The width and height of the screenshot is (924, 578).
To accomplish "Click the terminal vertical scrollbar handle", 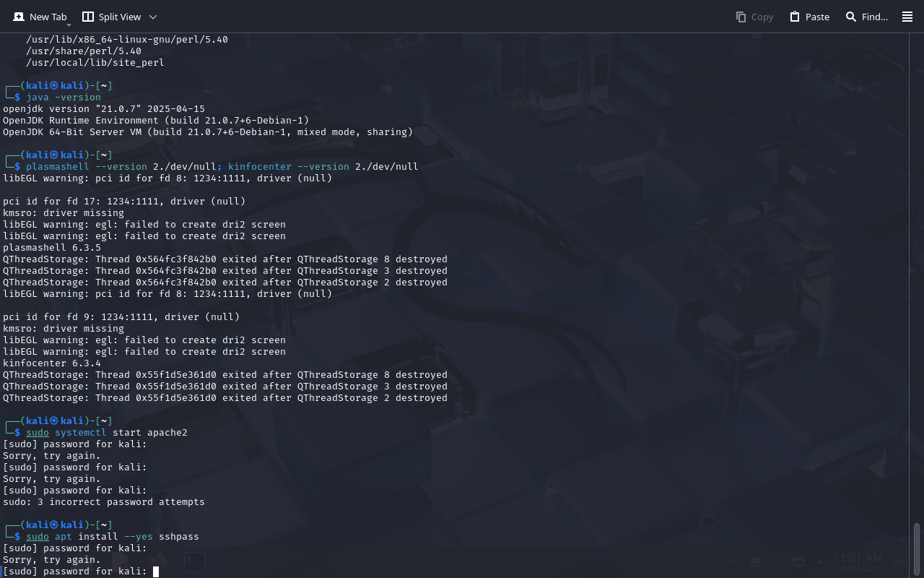I will (x=917, y=549).
